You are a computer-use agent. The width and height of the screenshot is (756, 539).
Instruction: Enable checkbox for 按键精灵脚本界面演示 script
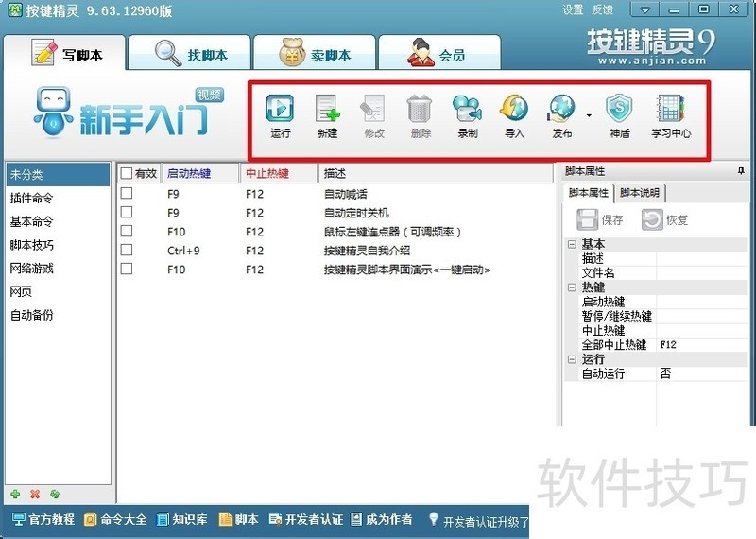click(x=127, y=269)
